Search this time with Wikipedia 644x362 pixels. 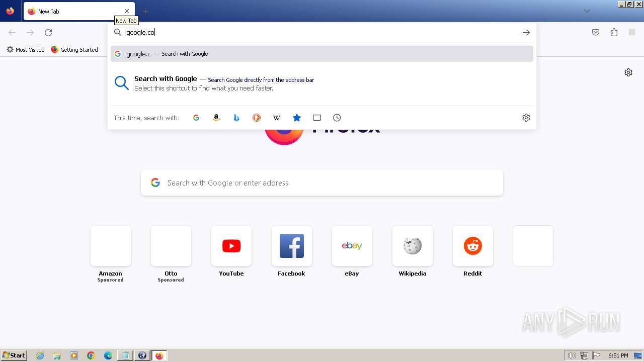(x=277, y=118)
